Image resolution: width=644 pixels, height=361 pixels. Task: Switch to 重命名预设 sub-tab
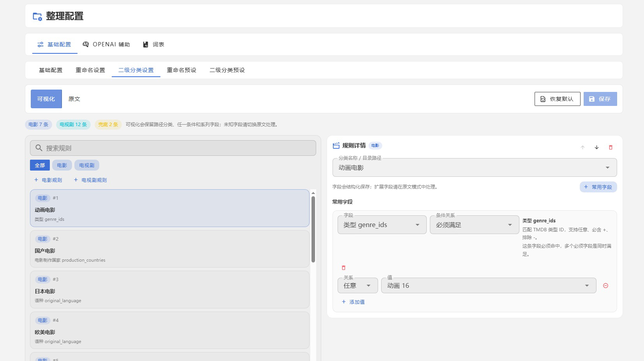coord(181,70)
